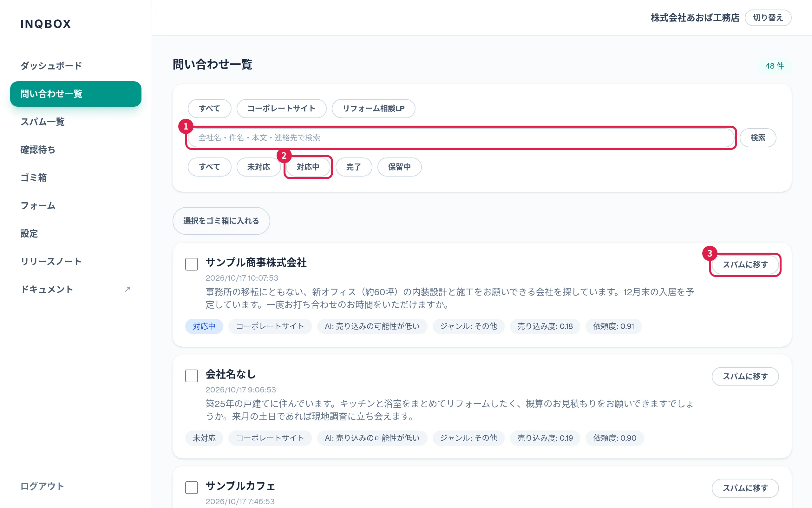Open the サンプル商事株式会社 inquiry title
Screen dimensions: 812x508
(x=256, y=263)
